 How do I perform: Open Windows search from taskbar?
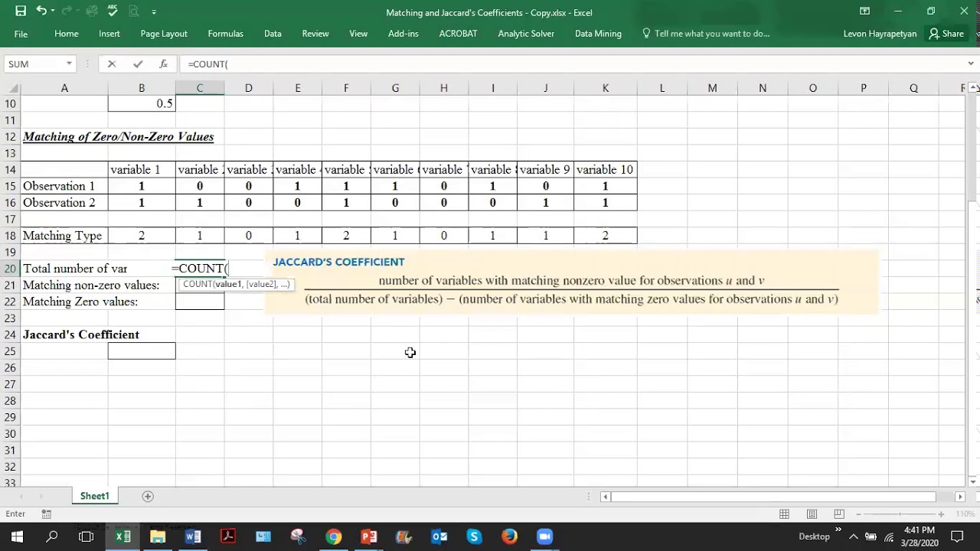(x=52, y=536)
